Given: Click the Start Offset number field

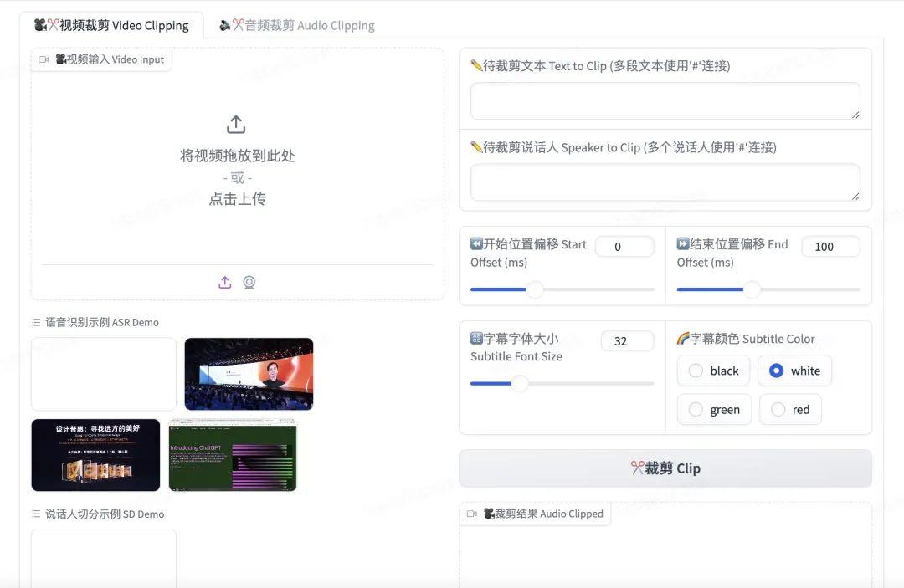Looking at the screenshot, I should point(624,247).
